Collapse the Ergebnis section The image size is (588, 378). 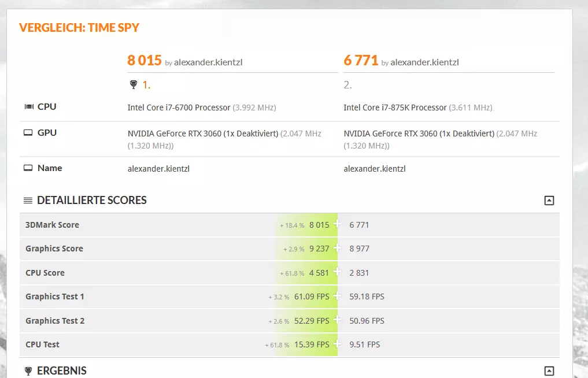(x=549, y=371)
